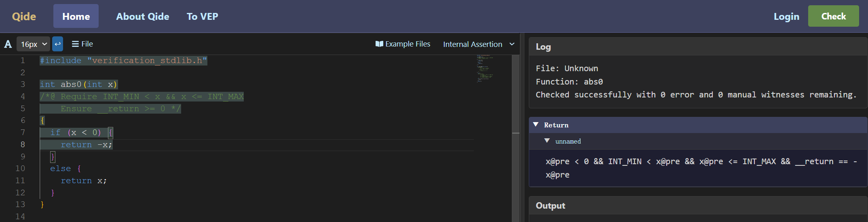
Task: Click the Qide logo
Action: point(24,17)
